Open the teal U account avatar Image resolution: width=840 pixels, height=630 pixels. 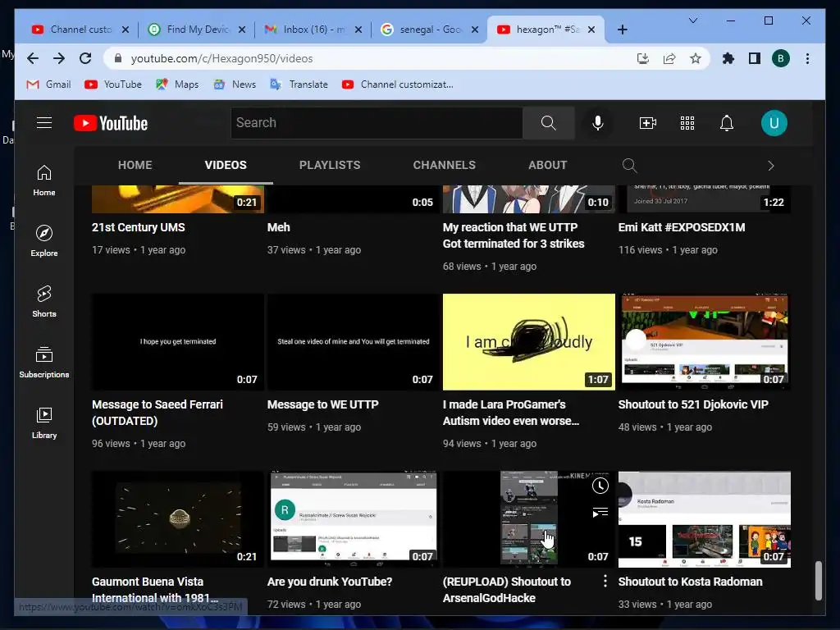[774, 123]
